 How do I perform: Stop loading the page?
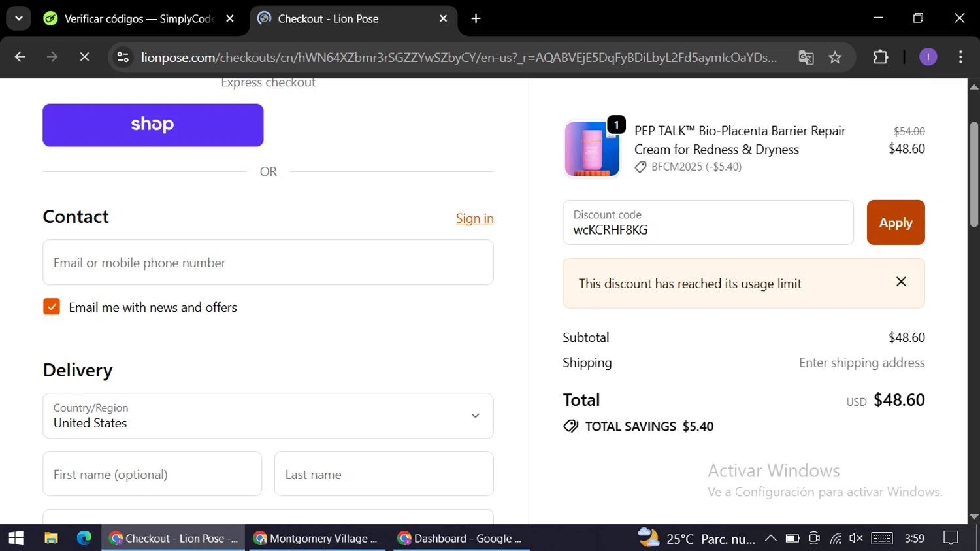pyautogui.click(x=84, y=57)
